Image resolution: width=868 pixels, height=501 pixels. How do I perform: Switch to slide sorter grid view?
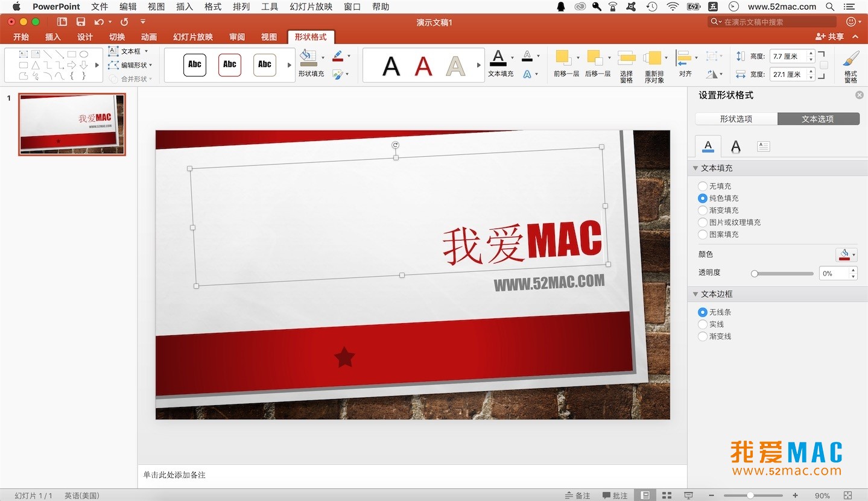667,496
